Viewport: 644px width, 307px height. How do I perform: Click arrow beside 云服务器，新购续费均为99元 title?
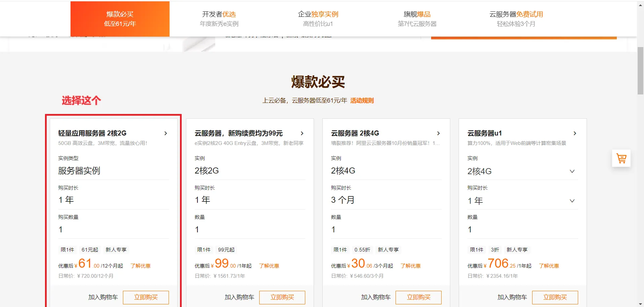click(x=302, y=133)
